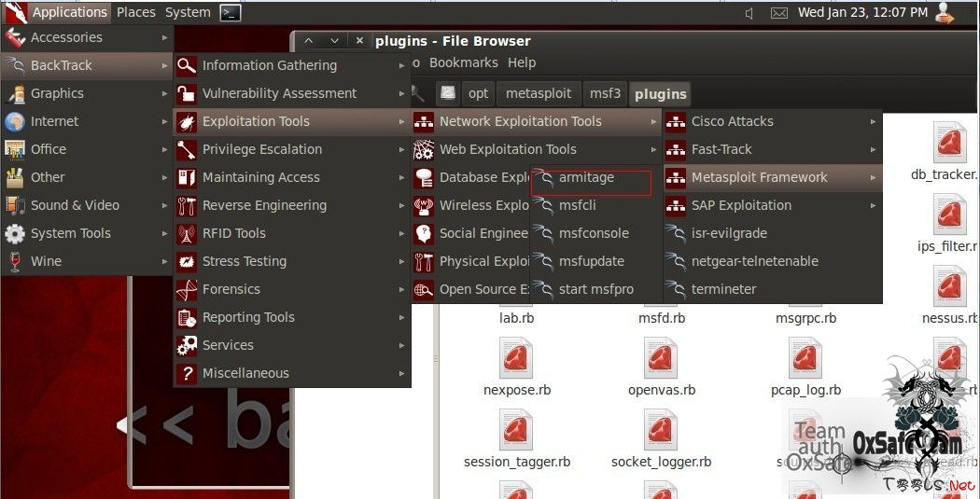
Task: Select the socket_logger.rb file name
Action: tap(661, 462)
